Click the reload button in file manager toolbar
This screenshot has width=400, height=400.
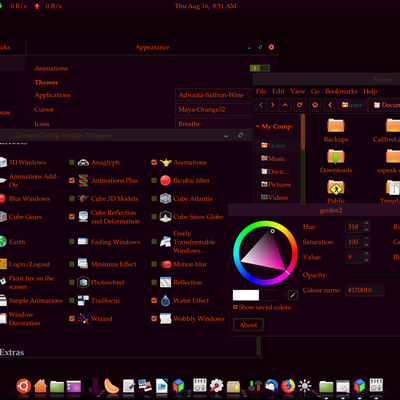(x=300, y=105)
